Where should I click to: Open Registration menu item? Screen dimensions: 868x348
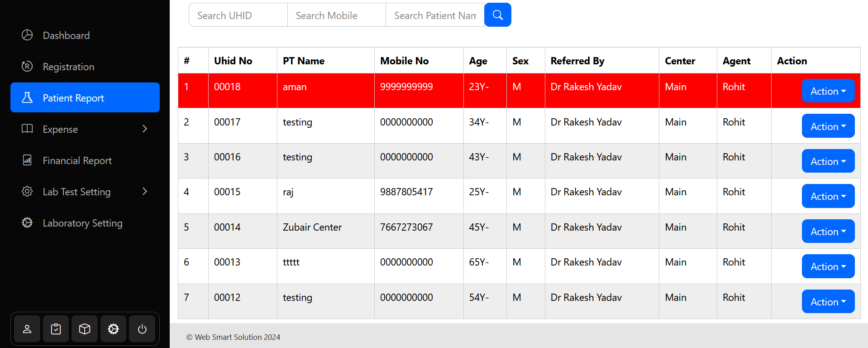[x=85, y=66]
